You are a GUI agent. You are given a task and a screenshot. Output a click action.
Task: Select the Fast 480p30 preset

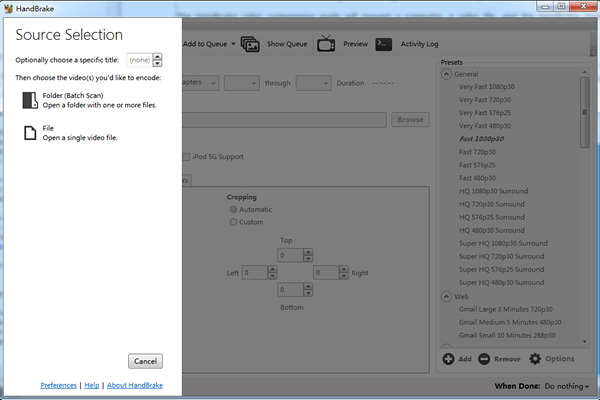coord(477,178)
